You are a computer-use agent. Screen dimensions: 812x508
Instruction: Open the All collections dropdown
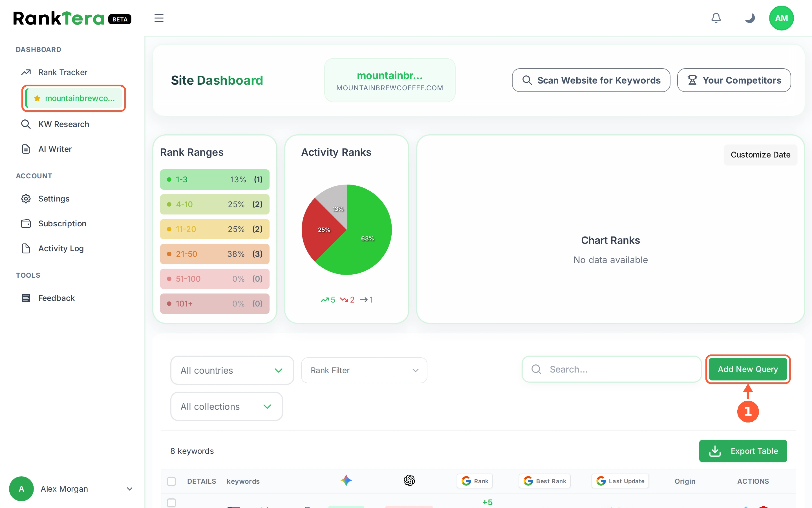pos(226,406)
